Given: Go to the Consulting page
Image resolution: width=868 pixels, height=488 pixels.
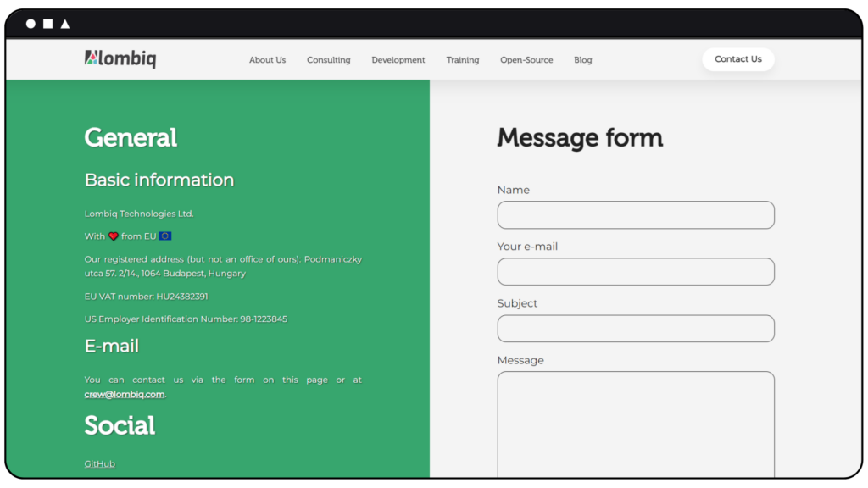Looking at the screenshot, I should pyautogui.click(x=329, y=60).
